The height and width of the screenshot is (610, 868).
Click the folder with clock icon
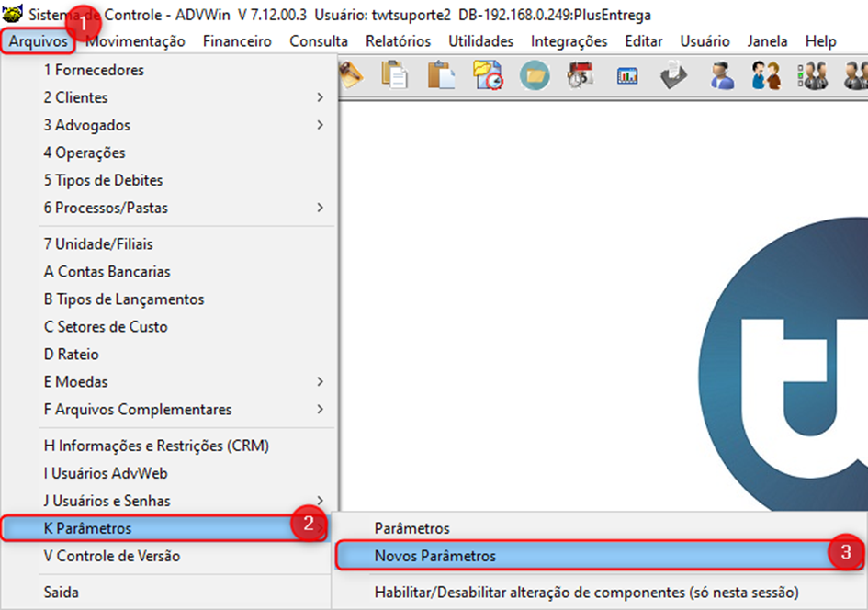tap(488, 74)
